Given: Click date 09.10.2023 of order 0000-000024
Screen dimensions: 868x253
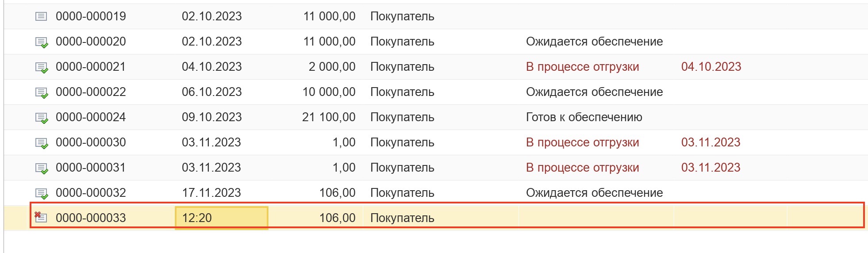Looking at the screenshot, I should coord(211,117).
